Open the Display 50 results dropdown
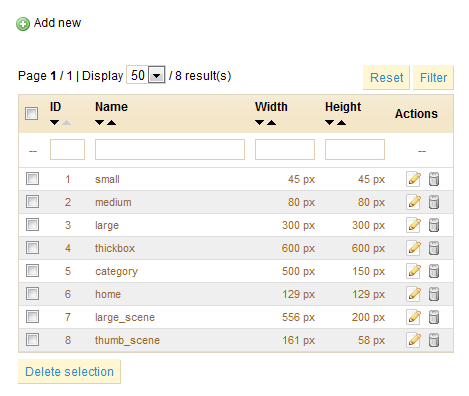Screen dimensions: 469x396 click(146, 75)
